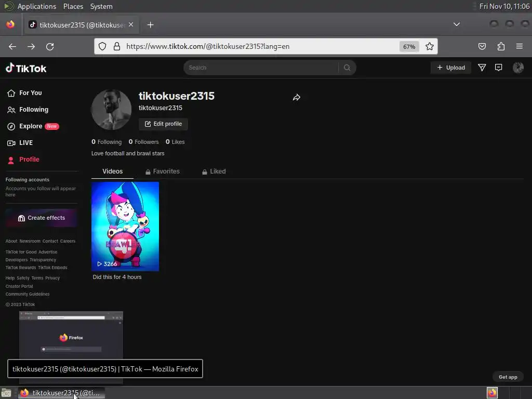
Task: Click the Firefox taskbar window button
Action: pyautogui.click(x=61, y=393)
